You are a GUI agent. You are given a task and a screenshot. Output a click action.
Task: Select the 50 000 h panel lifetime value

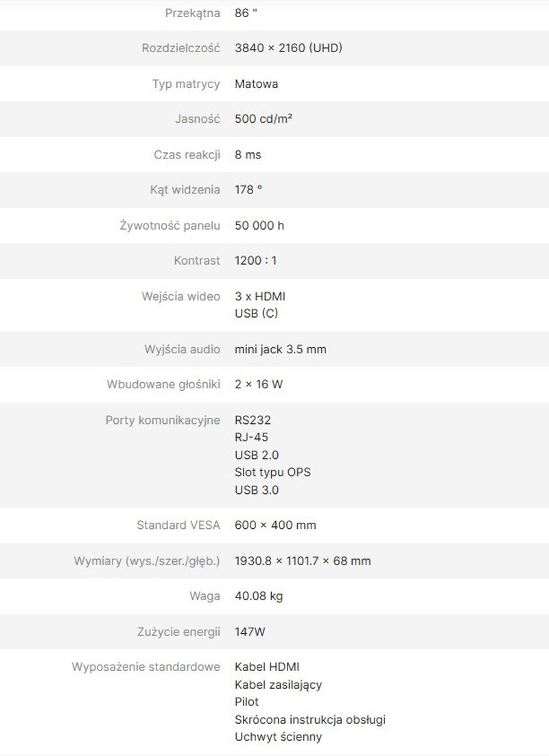259,226
